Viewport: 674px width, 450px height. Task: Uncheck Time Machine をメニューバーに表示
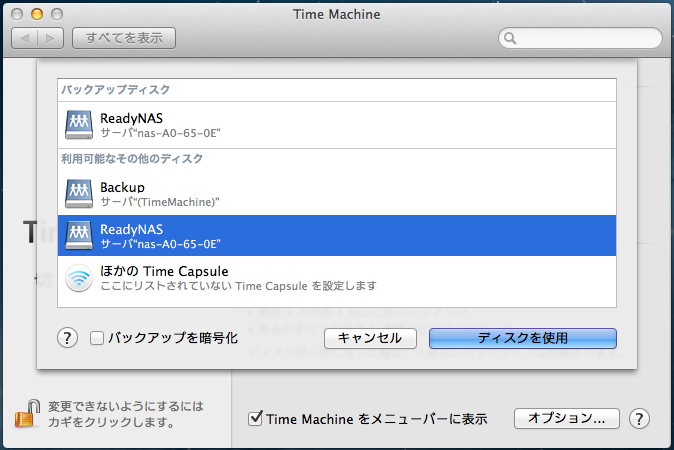[255, 418]
